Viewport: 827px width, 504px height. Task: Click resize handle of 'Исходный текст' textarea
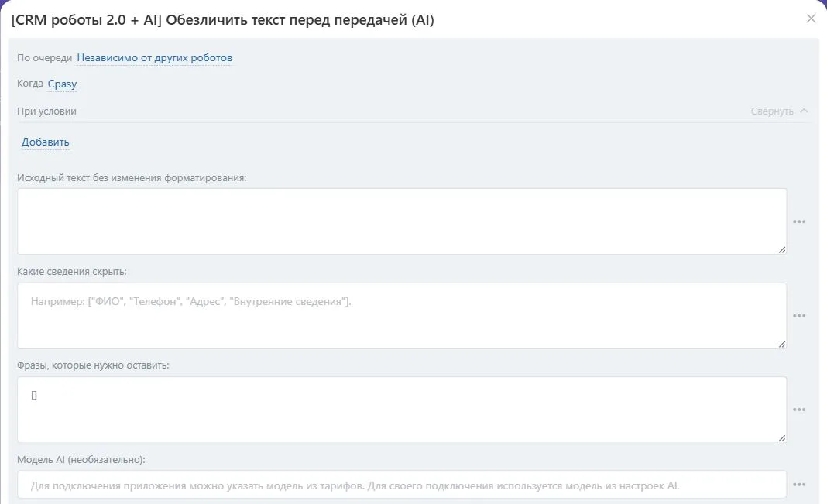point(782,250)
